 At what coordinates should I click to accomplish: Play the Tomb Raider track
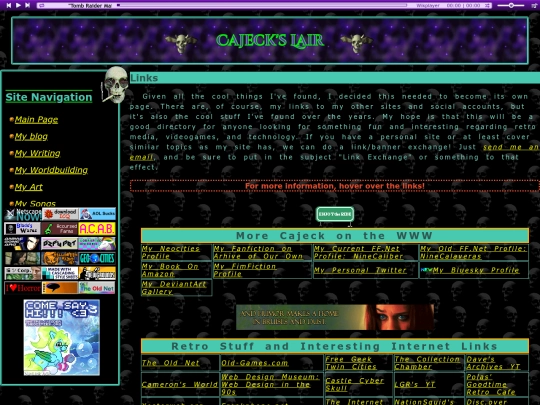[x=18, y=5]
